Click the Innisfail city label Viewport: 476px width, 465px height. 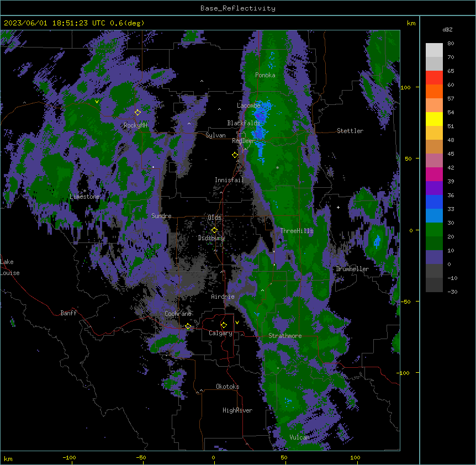229,180
